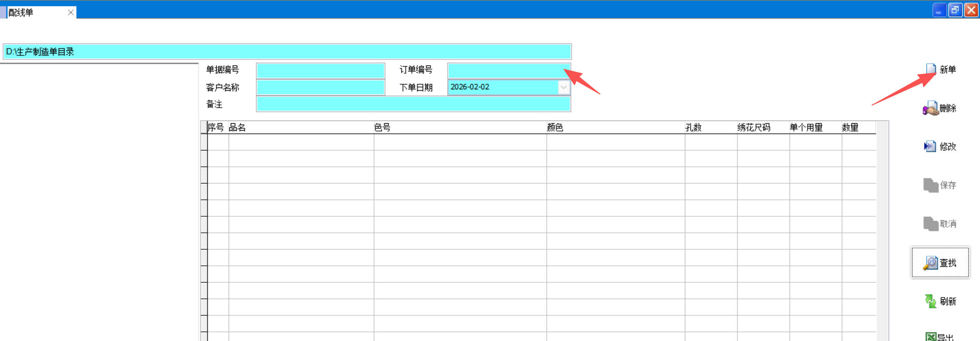Close the 配线单 tab

(71, 12)
